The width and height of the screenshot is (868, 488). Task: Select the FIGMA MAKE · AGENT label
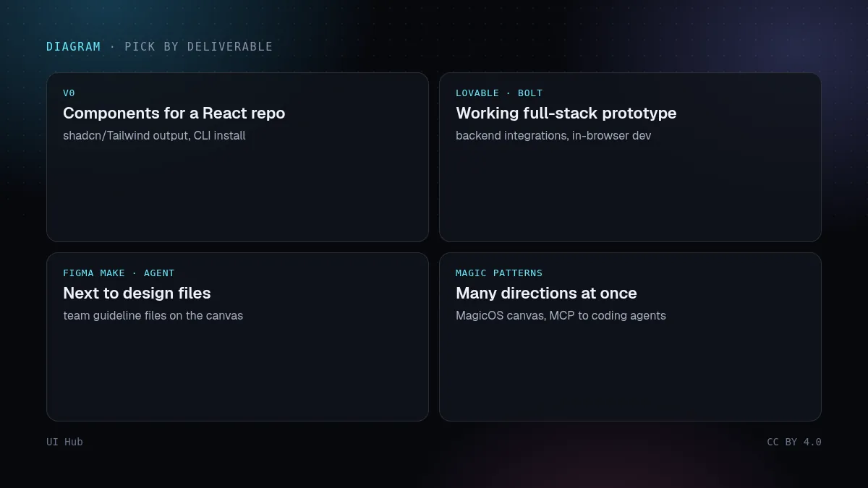119,273
